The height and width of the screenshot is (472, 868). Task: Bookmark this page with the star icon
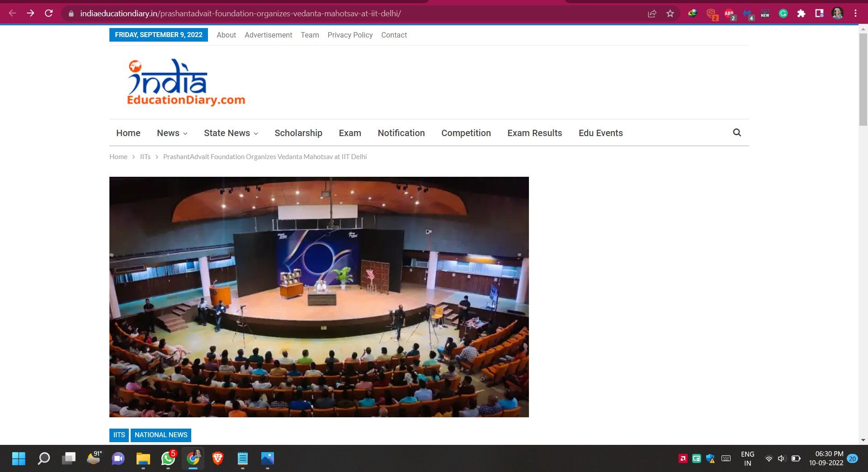(670, 14)
